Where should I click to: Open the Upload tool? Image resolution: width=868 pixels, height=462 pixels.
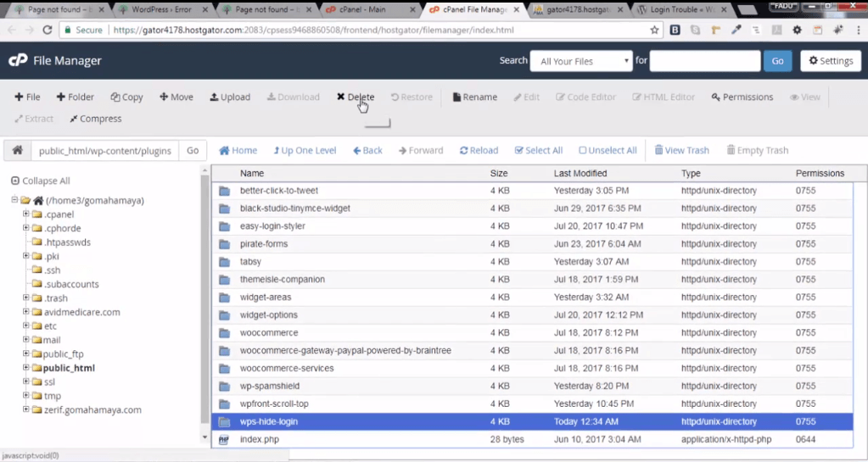[230, 97]
